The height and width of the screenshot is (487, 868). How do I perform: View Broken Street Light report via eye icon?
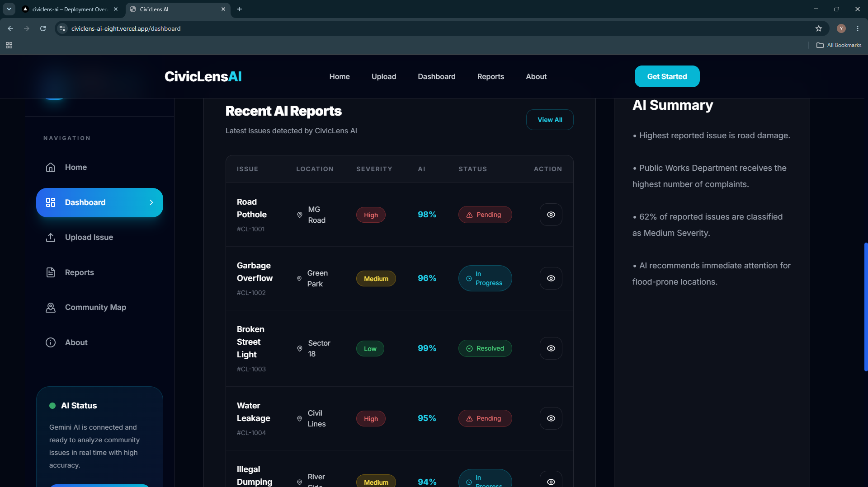click(551, 348)
